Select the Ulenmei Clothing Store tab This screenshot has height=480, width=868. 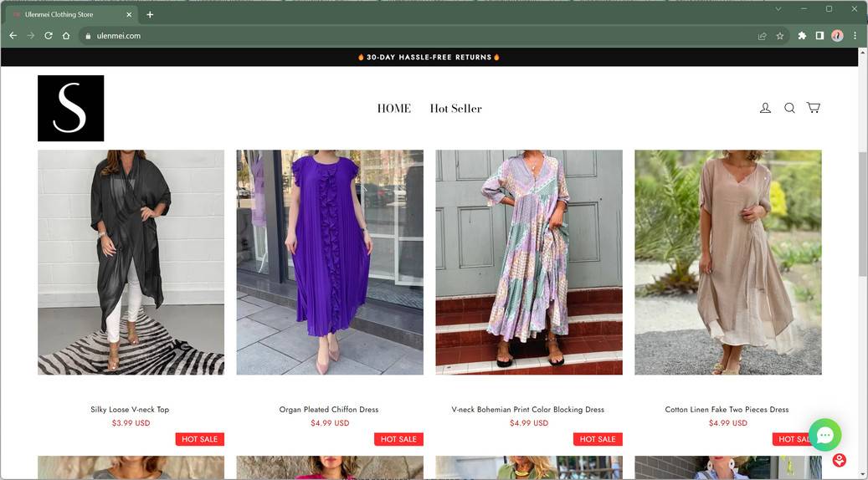point(71,14)
